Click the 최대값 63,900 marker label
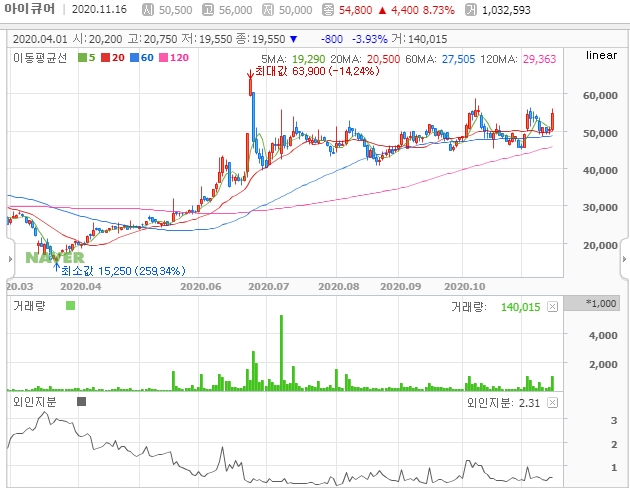Screen dimensions: 630x488 [x=317, y=71]
